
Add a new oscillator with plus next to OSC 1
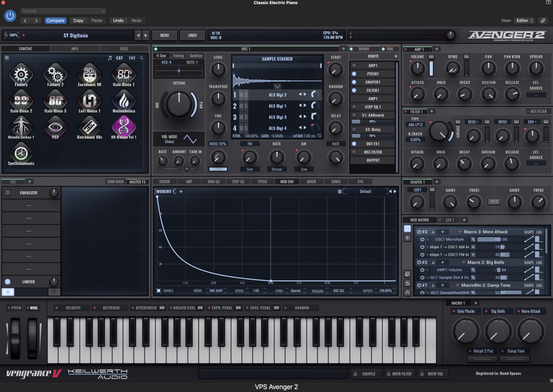343,48
